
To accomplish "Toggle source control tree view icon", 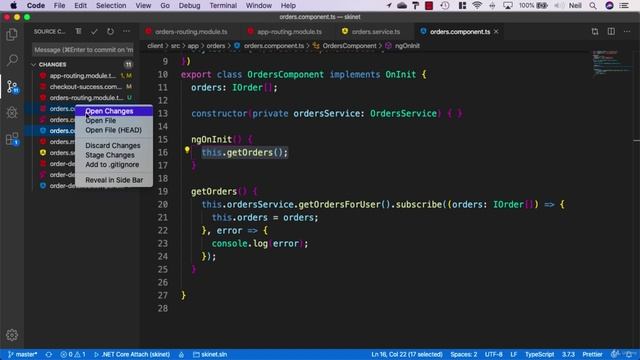I will click(78, 31).
